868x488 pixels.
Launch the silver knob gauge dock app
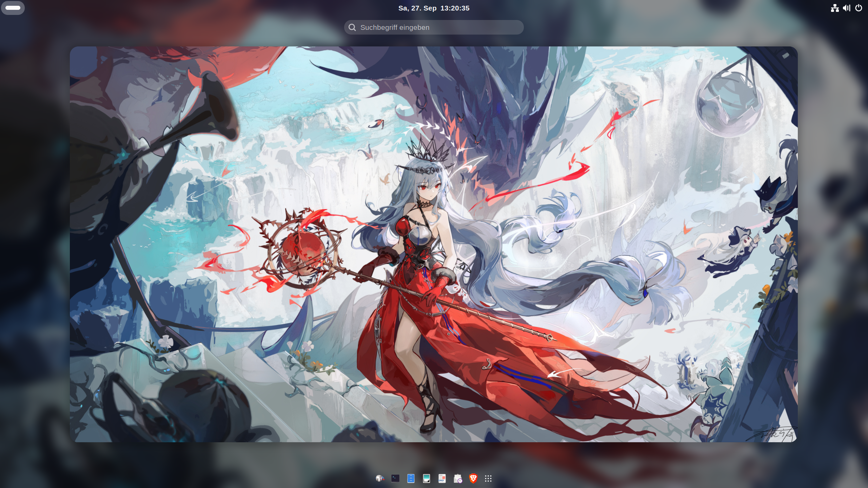coord(379,478)
